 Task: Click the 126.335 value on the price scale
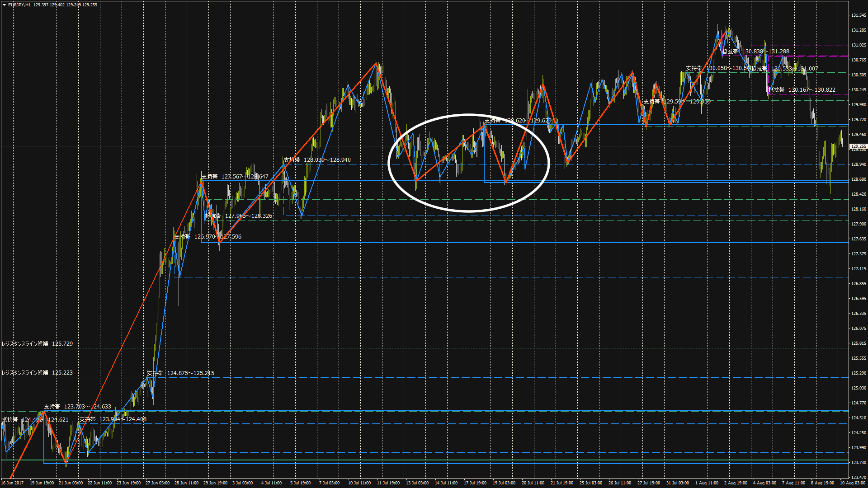coord(859,314)
